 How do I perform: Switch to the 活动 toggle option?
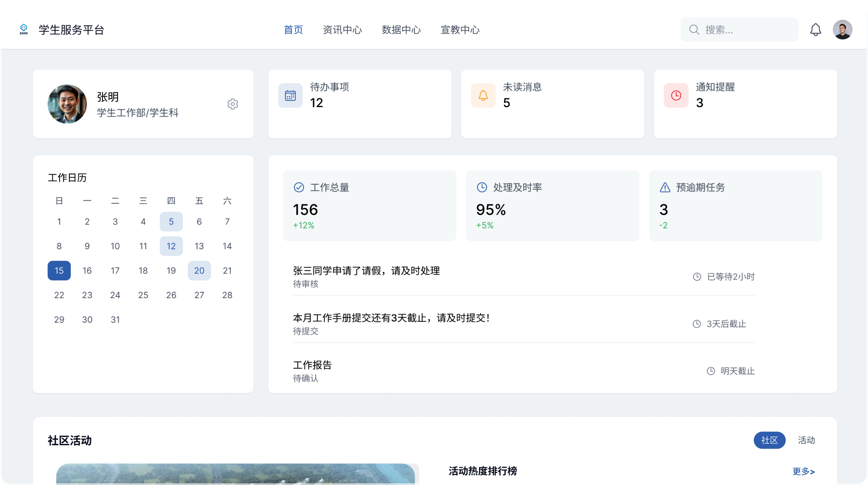point(806,440)
